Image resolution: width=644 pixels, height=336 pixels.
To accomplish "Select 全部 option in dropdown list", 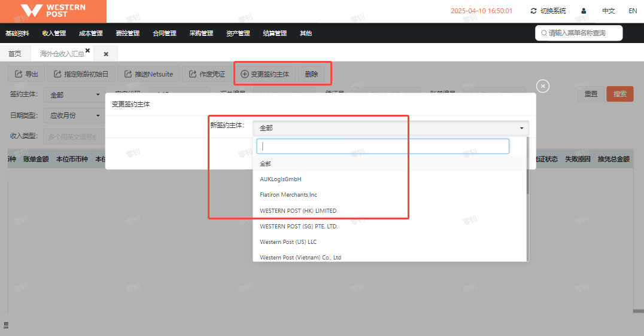I will [x=390, y=164].
